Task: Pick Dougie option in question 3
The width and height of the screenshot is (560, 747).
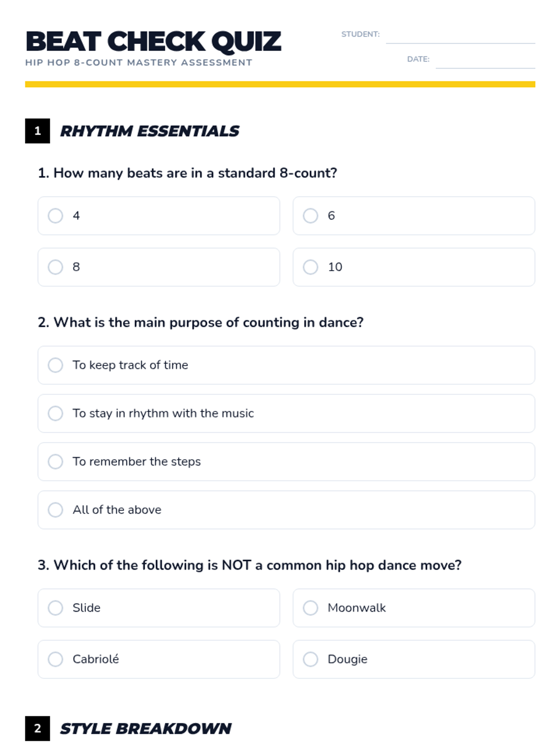Action: pos(414,659)
